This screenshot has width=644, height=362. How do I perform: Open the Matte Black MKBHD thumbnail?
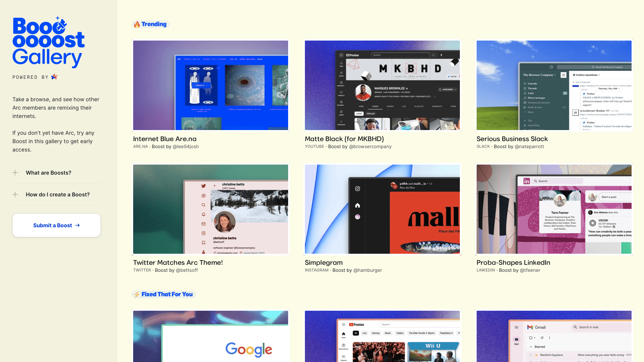click(382, 85)
